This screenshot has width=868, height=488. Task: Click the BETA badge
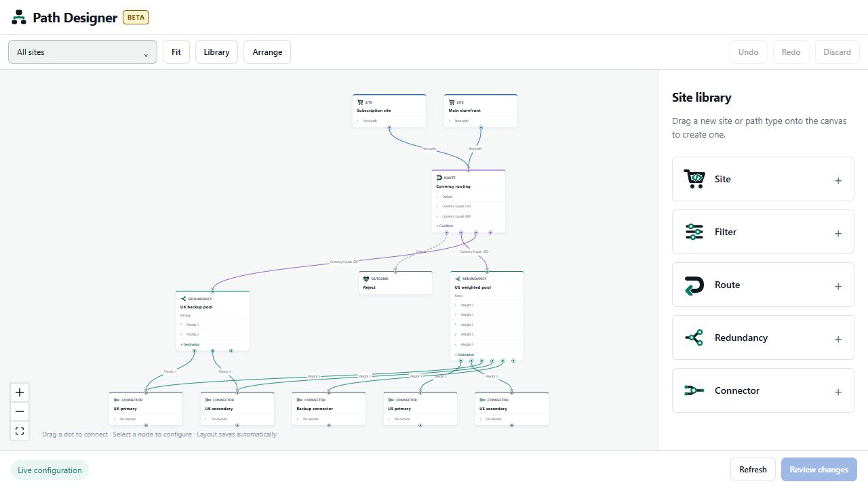coord(136,18)
